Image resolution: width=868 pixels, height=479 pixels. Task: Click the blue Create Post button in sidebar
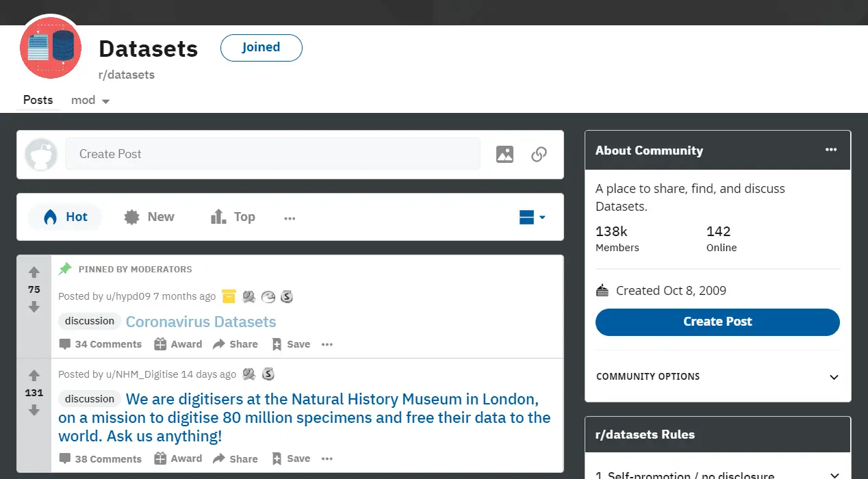coord(717,322)
